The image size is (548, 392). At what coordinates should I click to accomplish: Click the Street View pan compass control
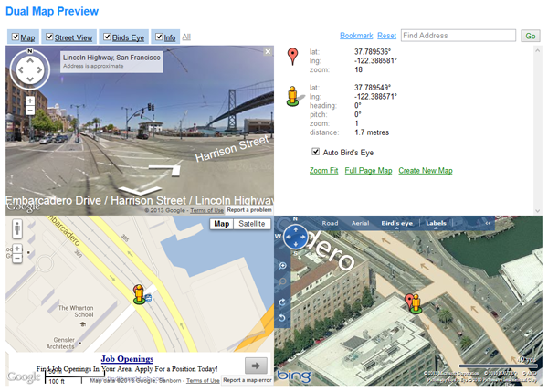coord(30,70)
